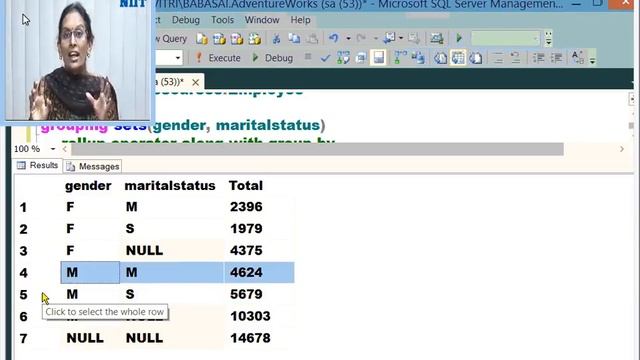The image size is (640, 360).
Task: Click the gender column header
Action: click(x=88, y=186)
